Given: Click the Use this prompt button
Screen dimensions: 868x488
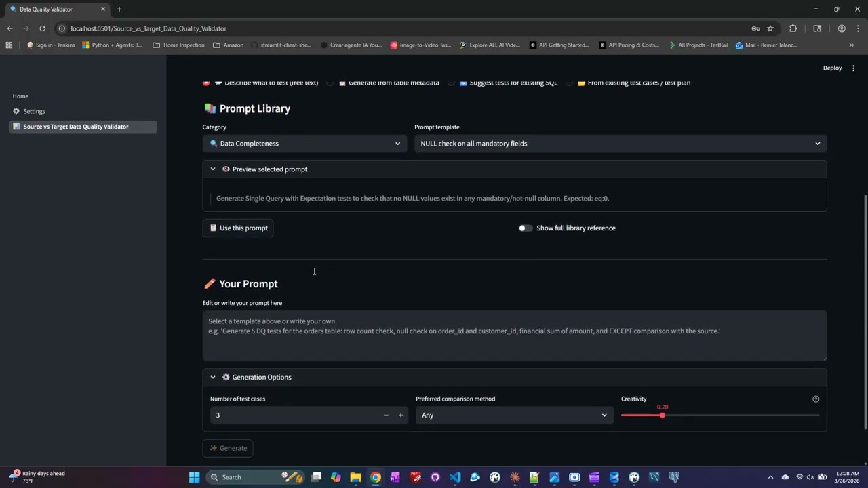Looking at the screenshot, I should coord(238,228).
